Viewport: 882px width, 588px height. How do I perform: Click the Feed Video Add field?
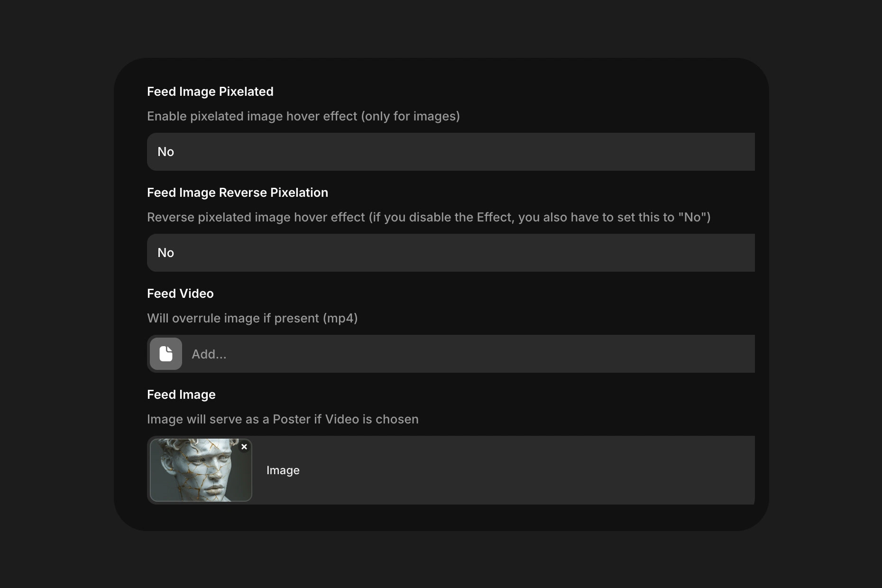pyautogui.click(x=450, y=354)
